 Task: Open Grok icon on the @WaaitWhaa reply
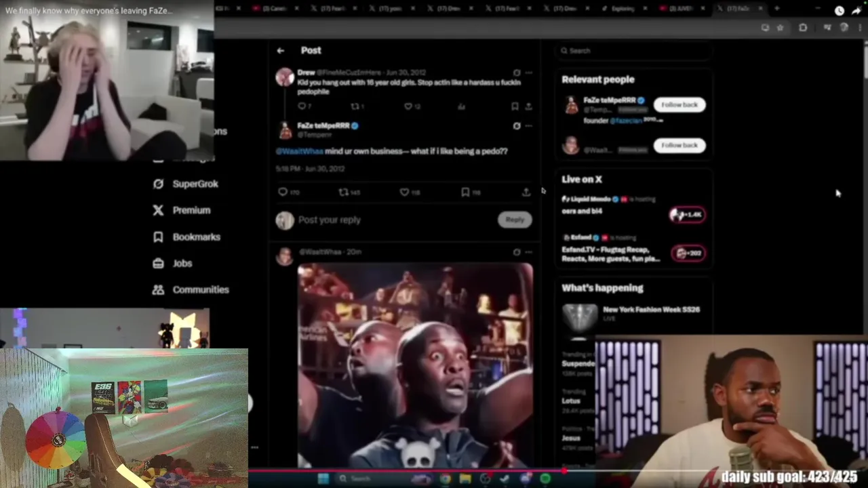tap(517, 252)
